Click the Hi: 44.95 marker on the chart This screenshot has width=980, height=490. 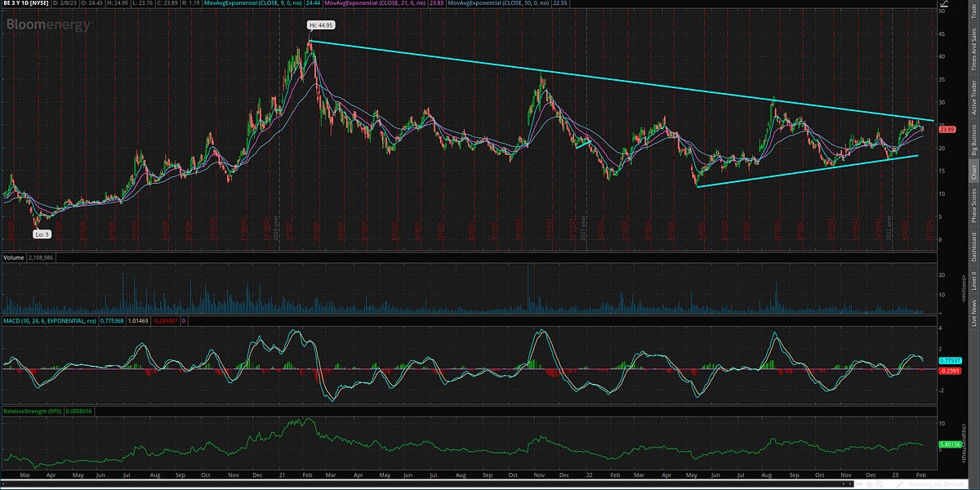pyautogui.click(x=322, y=25)
